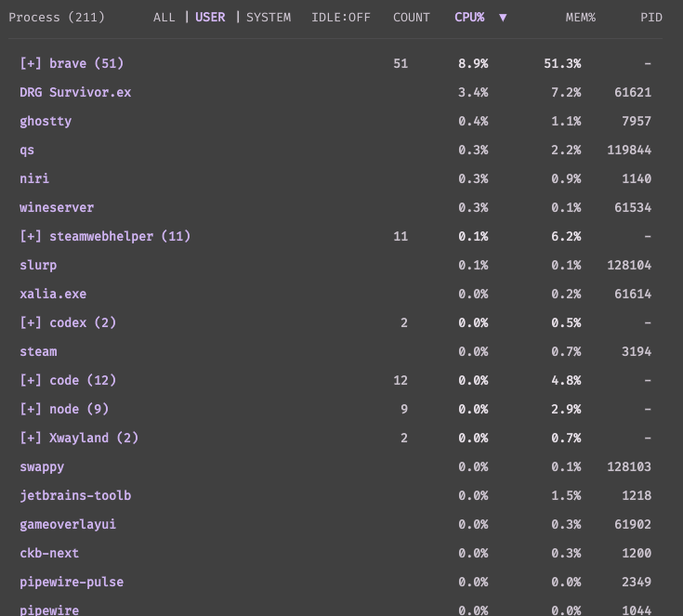Select the swappy process row
Image resolution: width=683 pixels, height=616 pixels.
[x=335, y=466]
